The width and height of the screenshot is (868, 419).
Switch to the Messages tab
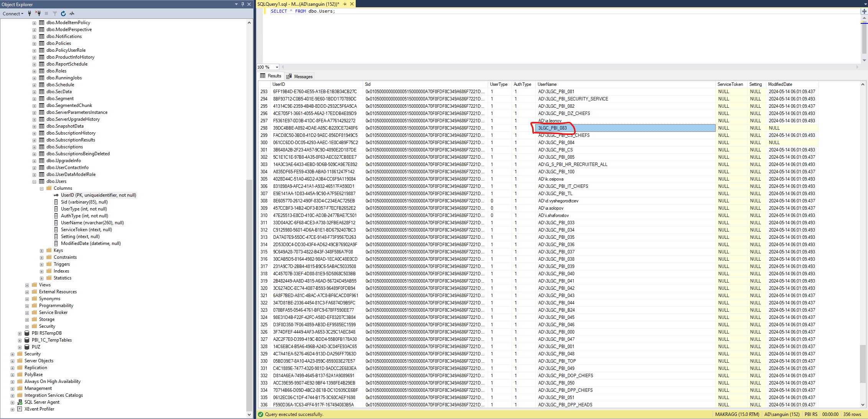[300, 76]
